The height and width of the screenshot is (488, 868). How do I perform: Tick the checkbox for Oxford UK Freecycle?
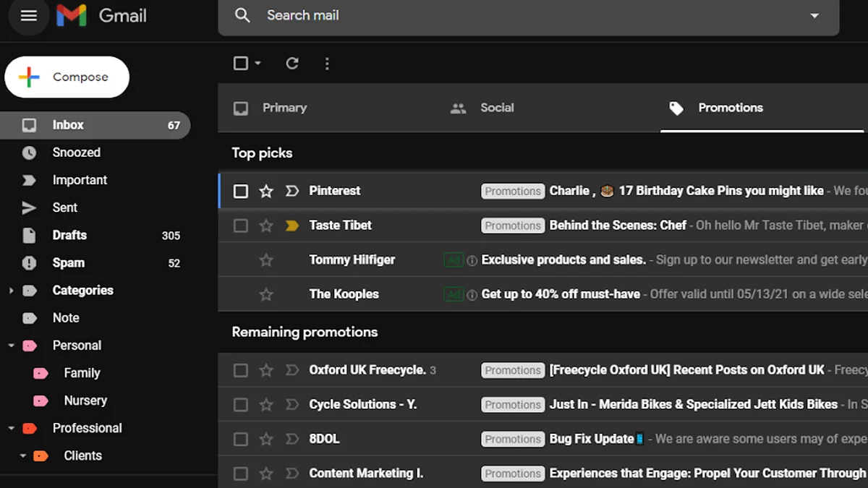(x=241, y=370)
